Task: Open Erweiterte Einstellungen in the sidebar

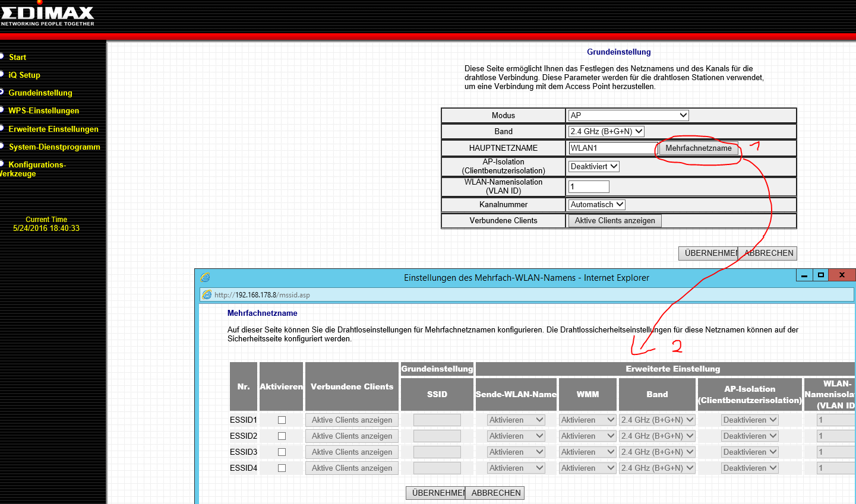Action: pos(53,129)
